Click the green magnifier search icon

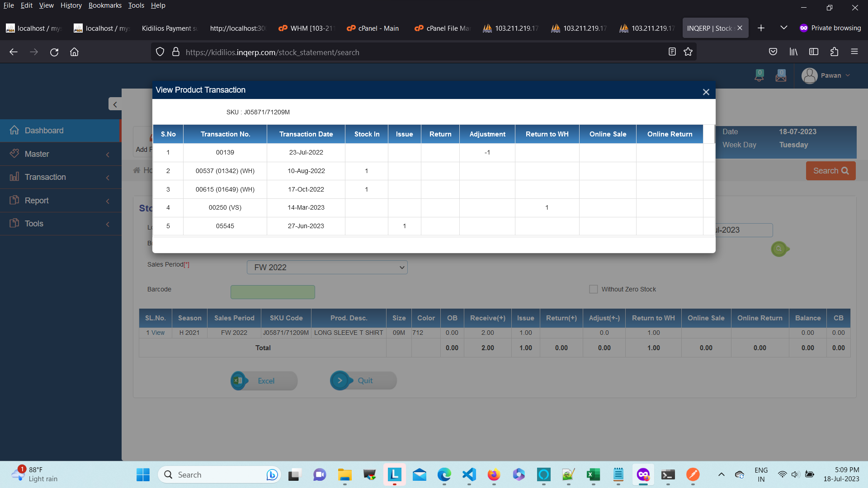pos(779,249)
